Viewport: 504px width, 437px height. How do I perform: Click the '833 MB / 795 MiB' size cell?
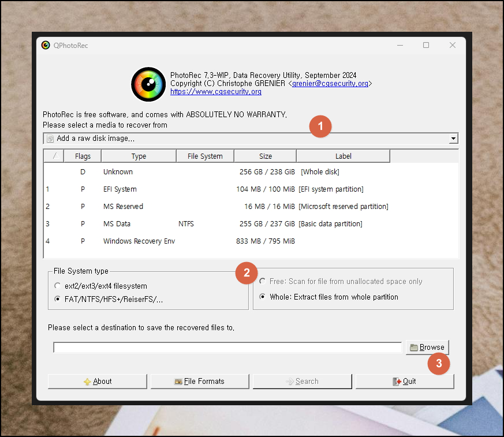(266, 241)
